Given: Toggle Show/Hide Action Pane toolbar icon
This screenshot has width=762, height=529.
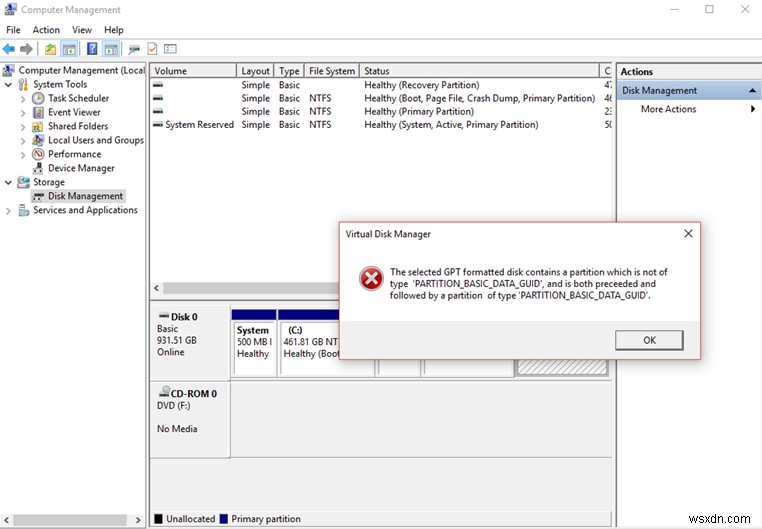Looking at the screenshot, I should coord(111,49).
